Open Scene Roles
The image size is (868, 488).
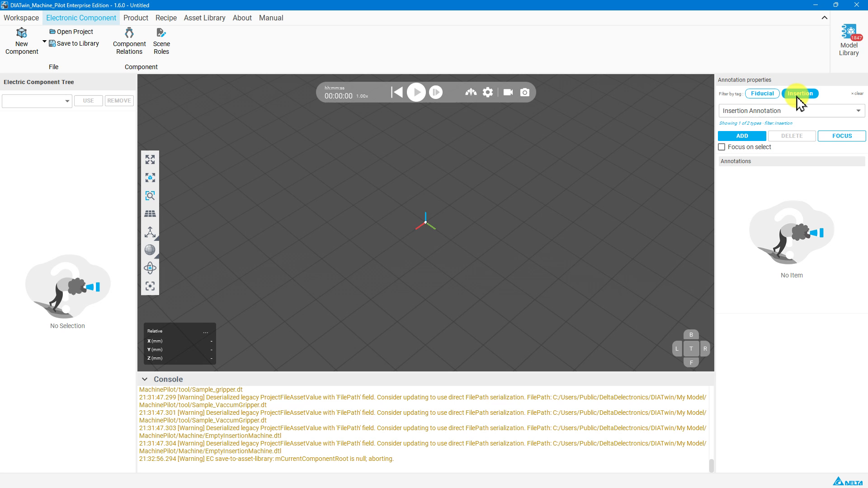pos(161,41)
